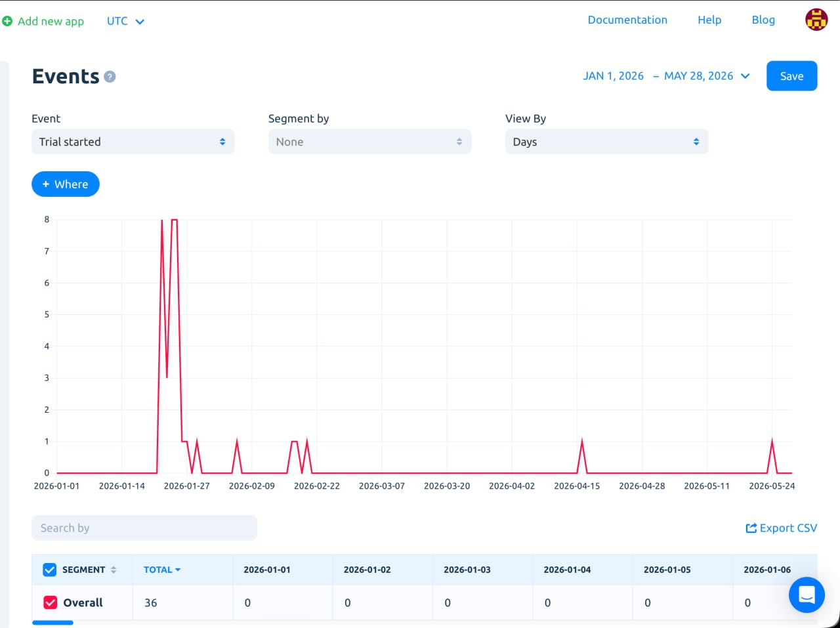Click the 2026-01-27 x-axis label
Image resolution: width=840 pixels, height=628 pixels.
click(x=186, y=486)
